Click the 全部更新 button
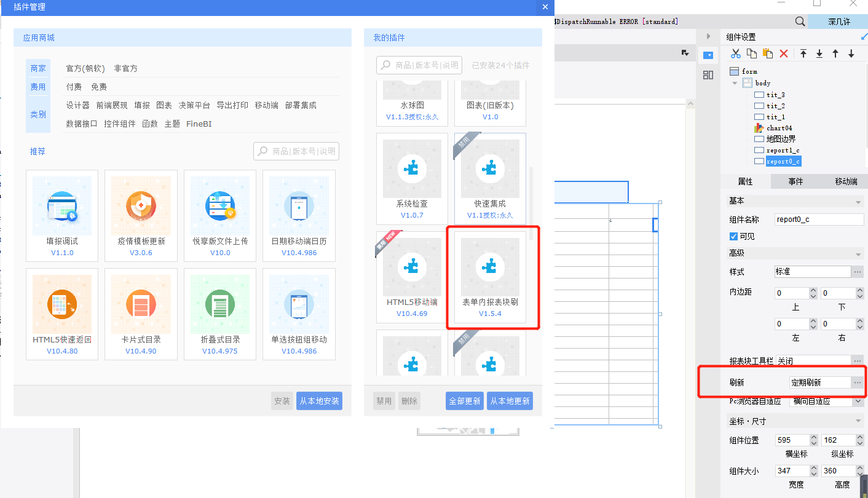The image size is (868, 498). pos(465,401)
